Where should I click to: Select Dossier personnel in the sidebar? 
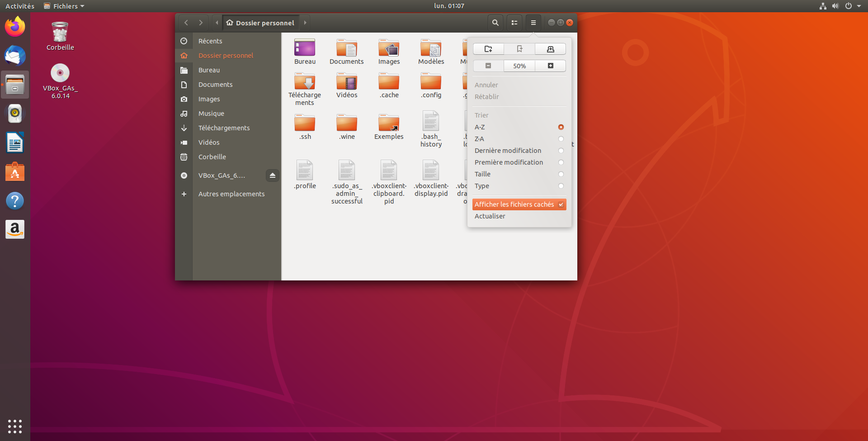click(x=228, y=56)
